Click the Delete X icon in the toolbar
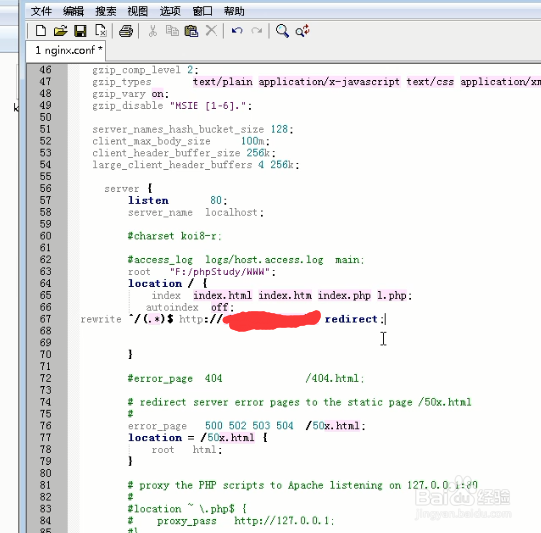The height and width of the screenshot is (533, 541). pyautogui.click(x=211, y=31)
